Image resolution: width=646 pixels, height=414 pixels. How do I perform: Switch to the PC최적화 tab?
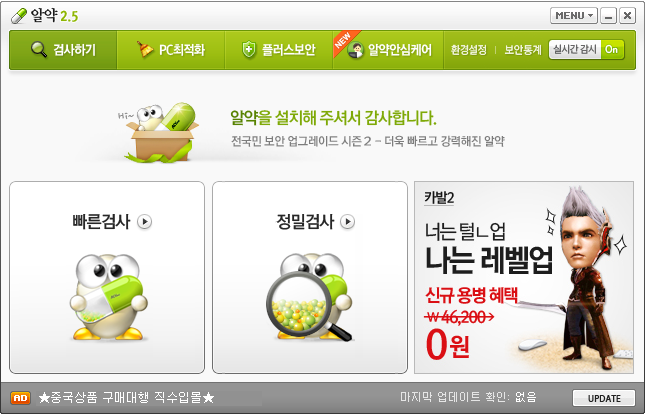[x=171, y=50]
